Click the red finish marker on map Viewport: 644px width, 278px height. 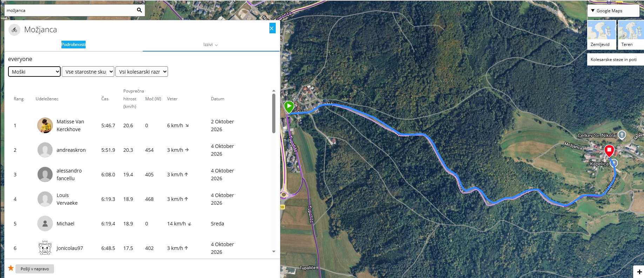pyautogui.click(x=609, y=151)
